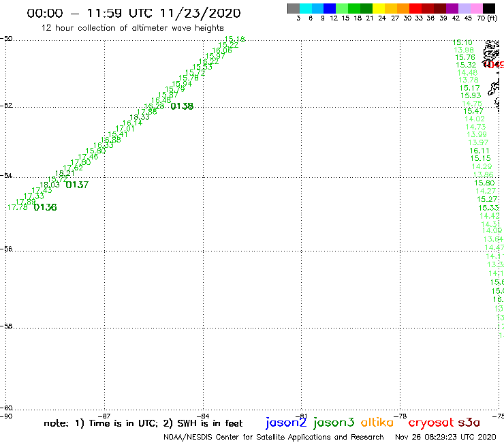Click the latitude label -52
This screenshot has height=443, width=504.
click(6, 105)
